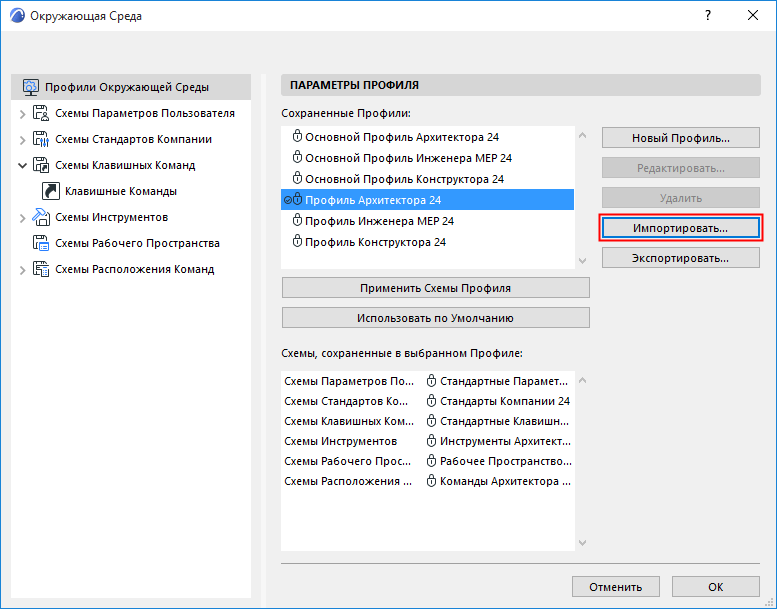The height and width of the screenshot is (609, 777).
Task: Click ПАРАМЕТРЫ ПРОФИЛЯ section header
Action: coord(521,85)
